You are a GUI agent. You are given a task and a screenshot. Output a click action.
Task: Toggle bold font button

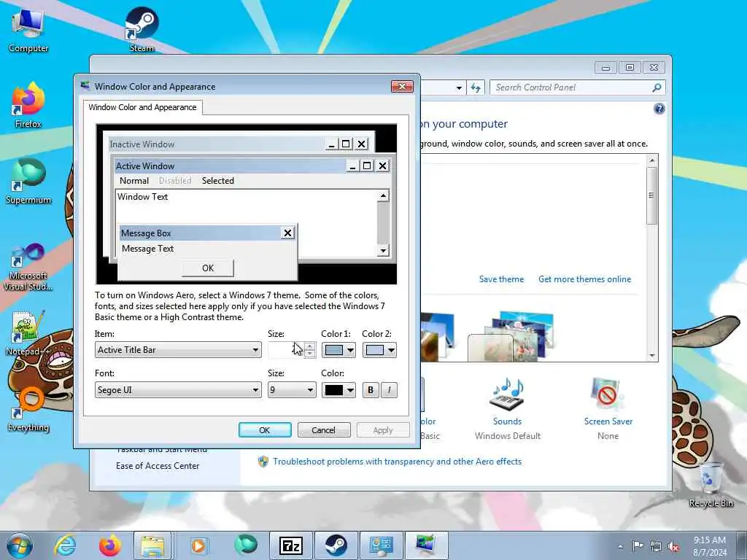tap(371, 391)
